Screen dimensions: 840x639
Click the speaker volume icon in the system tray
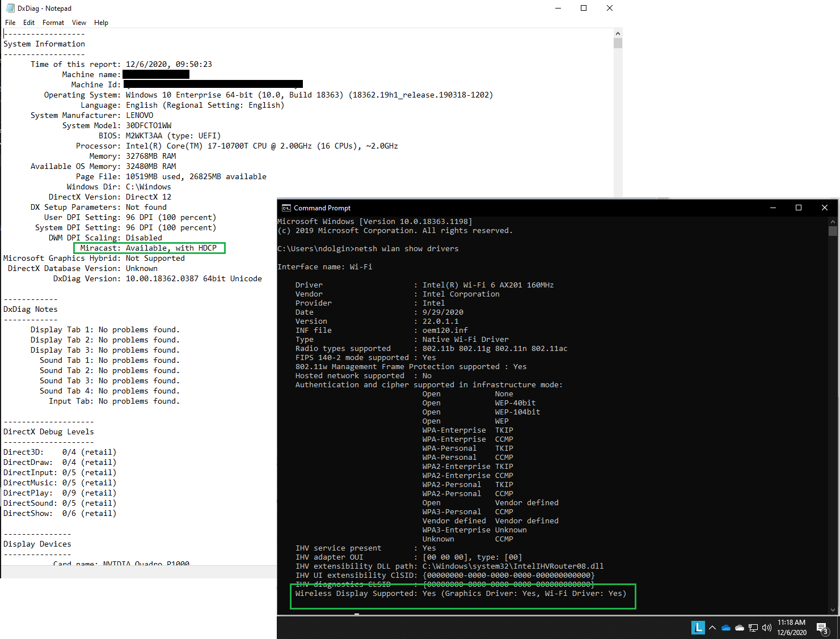(767, 628)
